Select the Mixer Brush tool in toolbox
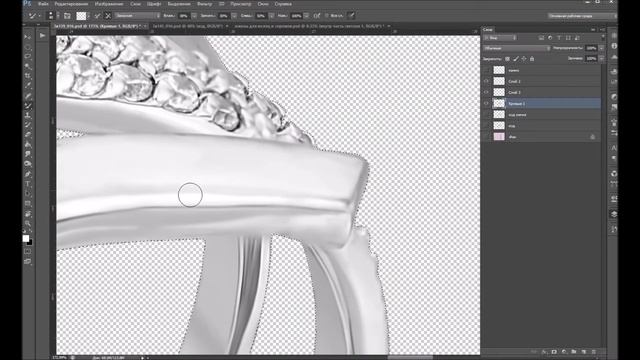This screenshot has height=360, width=640. [x=28, y=106]
